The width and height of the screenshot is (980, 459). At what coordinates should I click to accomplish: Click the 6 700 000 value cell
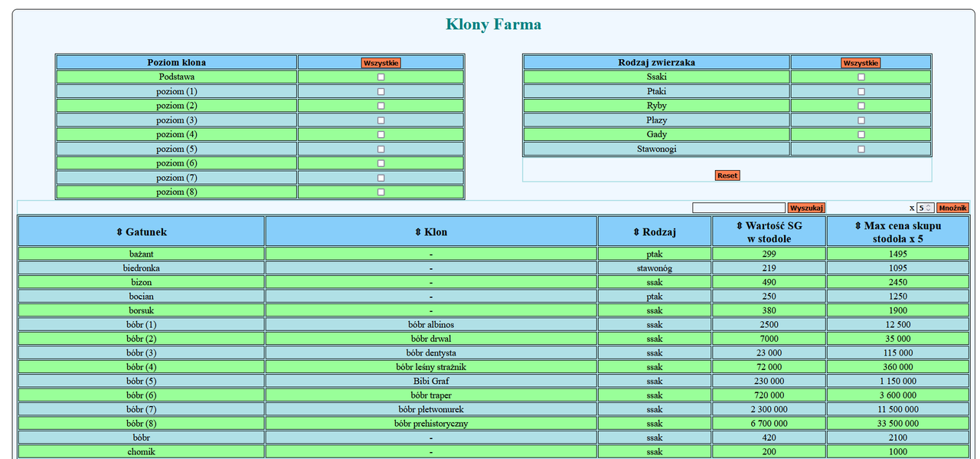769,423
